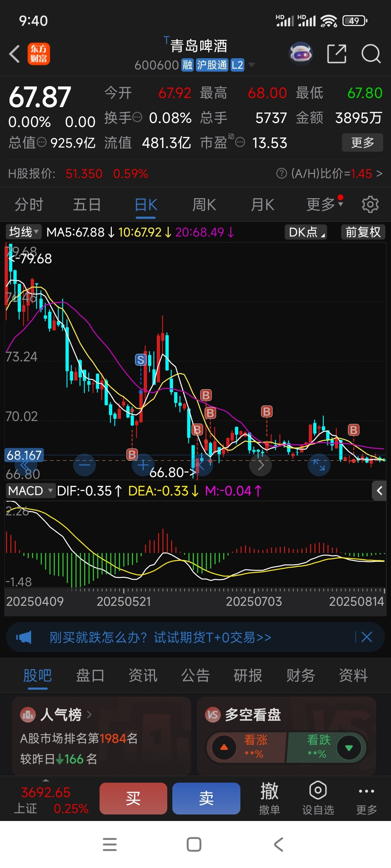Open the 研报 tab
Image resolution: width=391 pixels, height=868 pixels.
tap(248, 675)
